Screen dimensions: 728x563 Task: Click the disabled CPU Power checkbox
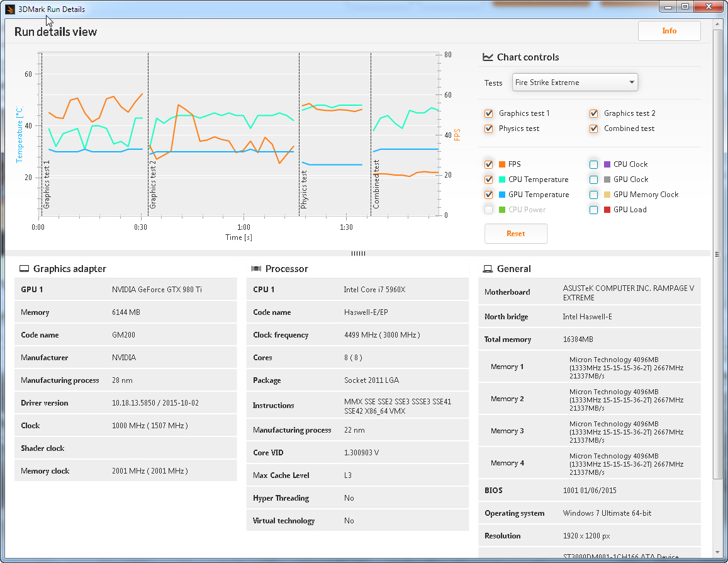click(488, 210)
